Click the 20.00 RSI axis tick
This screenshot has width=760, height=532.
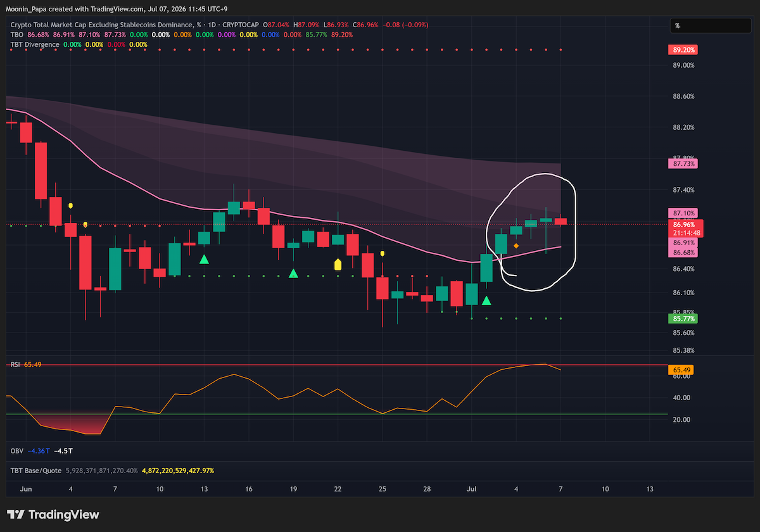(681, 419)
